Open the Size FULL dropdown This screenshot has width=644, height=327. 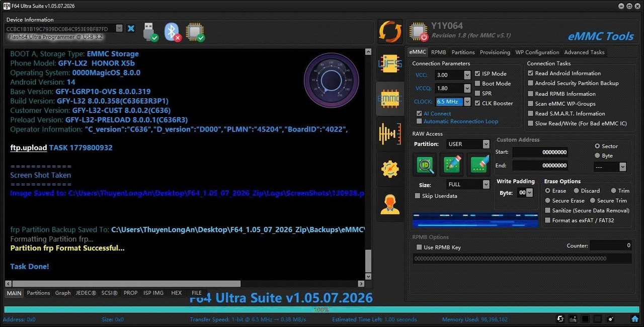(x=486, y=184)
